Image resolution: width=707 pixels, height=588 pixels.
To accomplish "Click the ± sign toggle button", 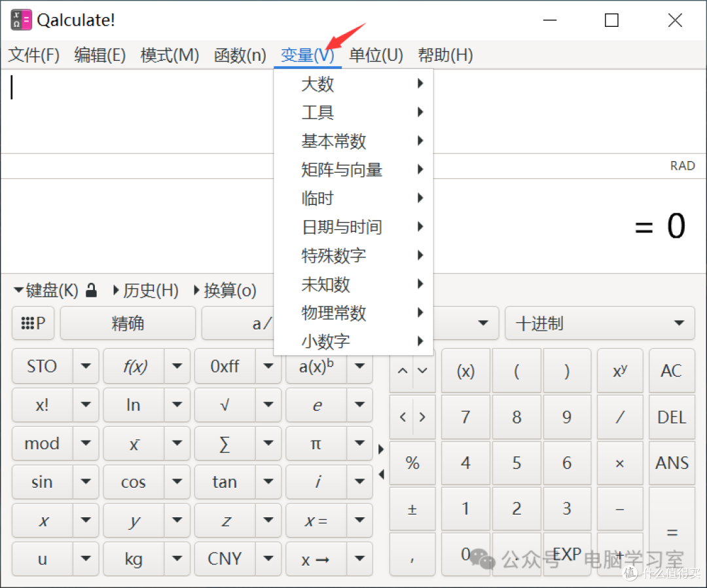I will point(412,509).
